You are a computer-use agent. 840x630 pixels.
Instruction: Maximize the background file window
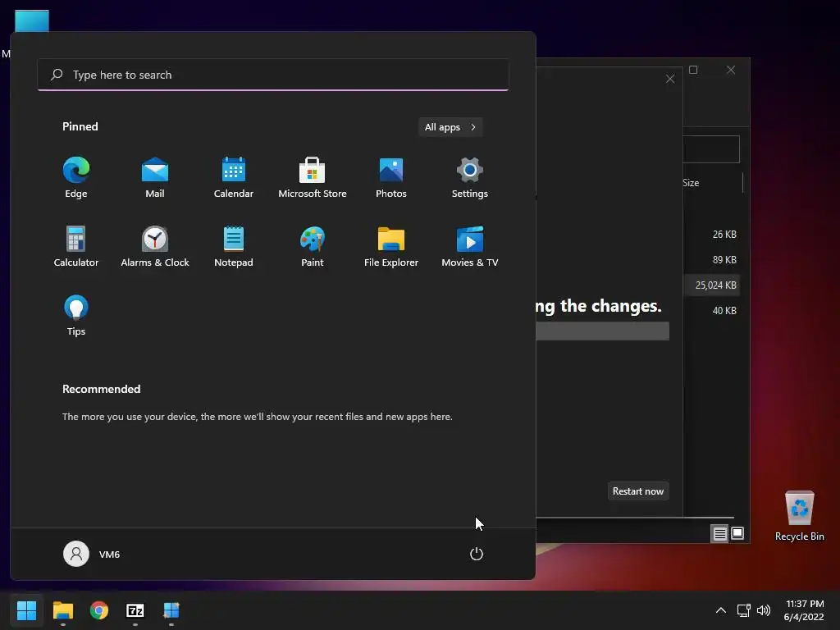pos(693,70)
